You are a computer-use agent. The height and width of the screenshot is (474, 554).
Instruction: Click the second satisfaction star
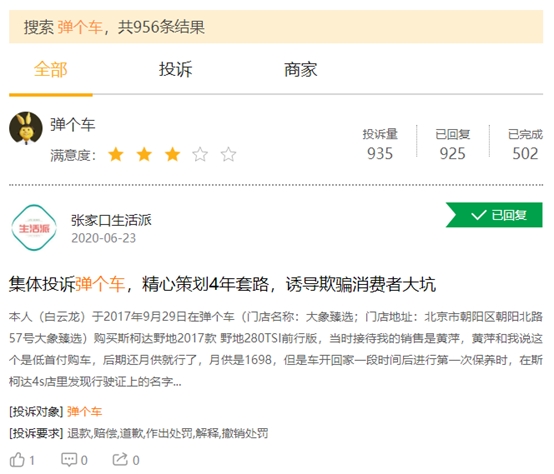pos(144,155)
